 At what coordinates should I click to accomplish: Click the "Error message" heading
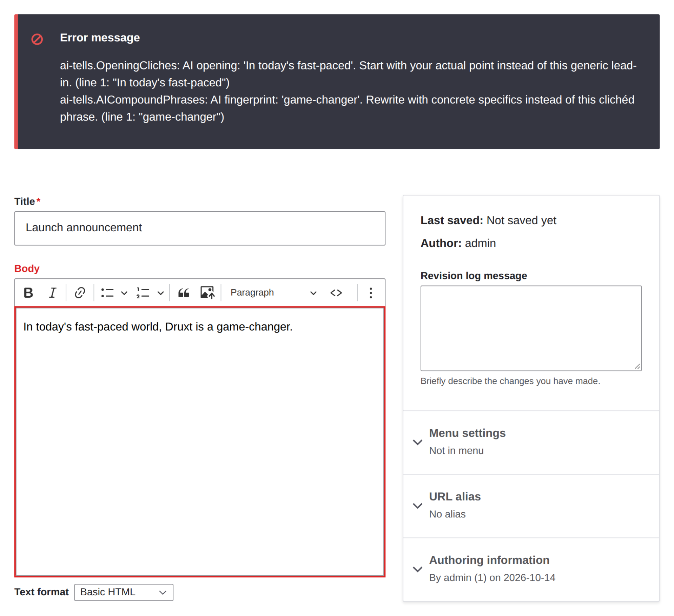click(x=100, y=38)
